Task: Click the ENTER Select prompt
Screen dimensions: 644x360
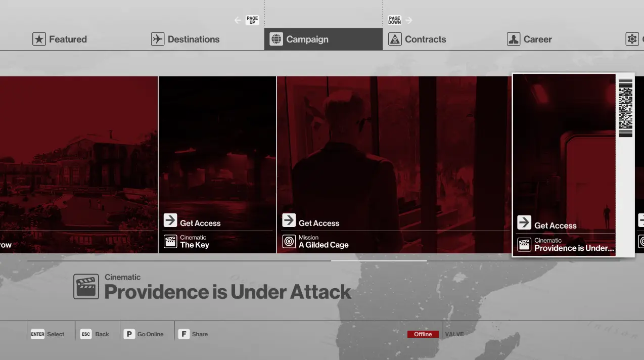Action: click(x=48, y=334)
